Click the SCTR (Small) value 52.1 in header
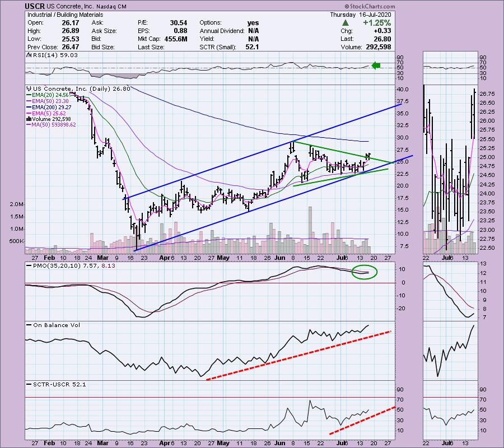504x448 pixels. point(252,47)
